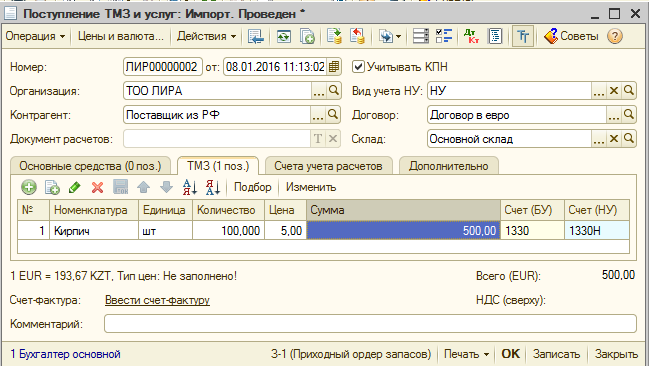
Task: Click the copy row icon
Action: tap(52, 188)
